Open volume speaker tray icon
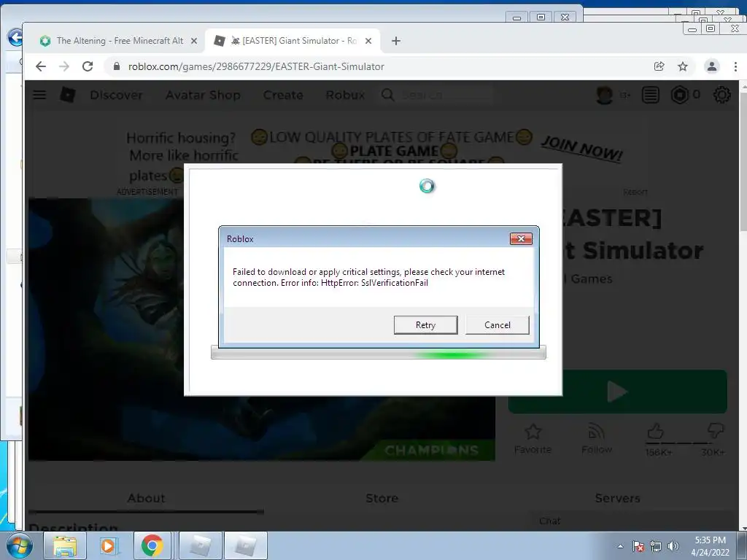The height and width of the screenshot is (560, 747). pyautogui.click(x=673, y=546)
